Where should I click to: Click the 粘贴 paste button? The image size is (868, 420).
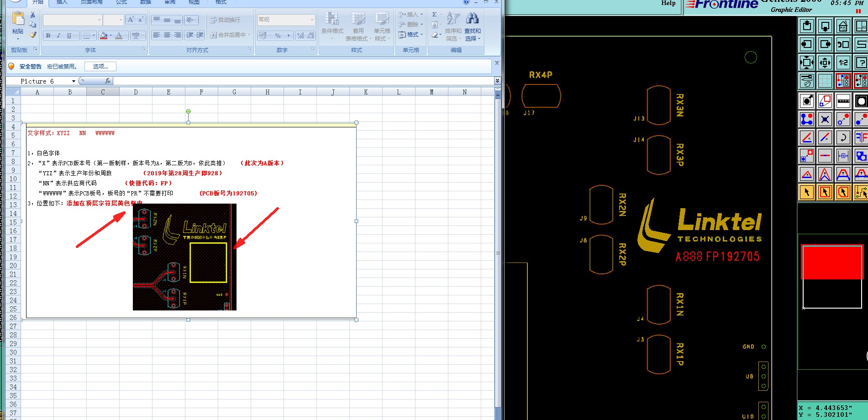click(x=18, y=25)
